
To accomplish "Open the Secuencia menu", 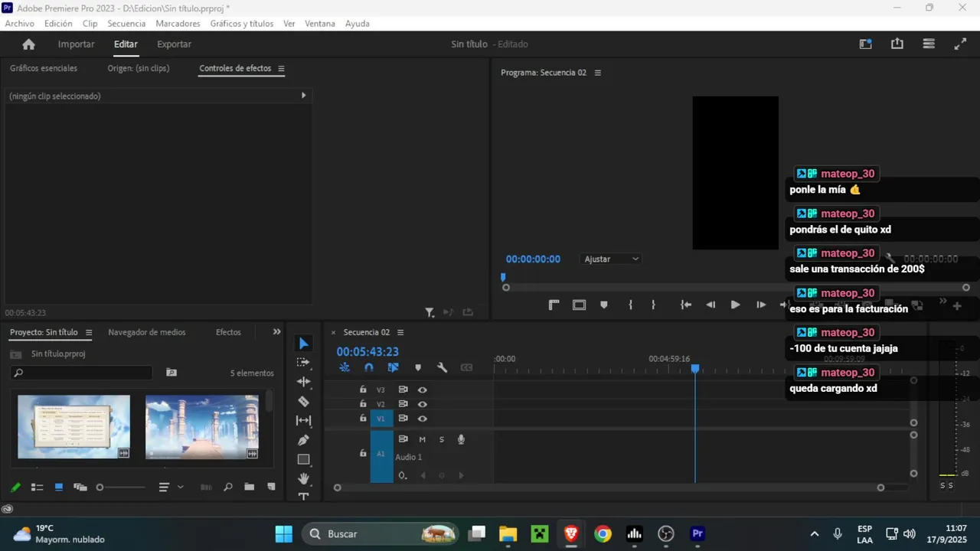I will click(126, 24).
